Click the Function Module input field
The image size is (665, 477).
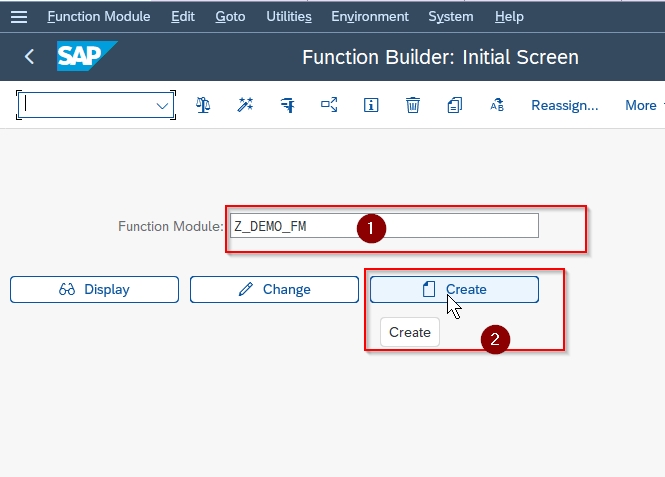[384, 226]
